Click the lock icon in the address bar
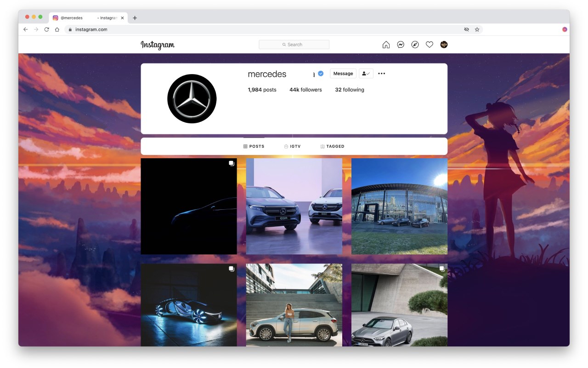The image size is (588, 368). [70, 29]
